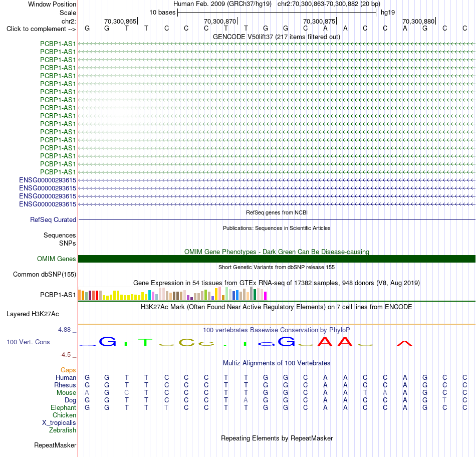Click the Repeating Elements by RepeatMasker title
The image size is (476, 457).
[277, 438]
